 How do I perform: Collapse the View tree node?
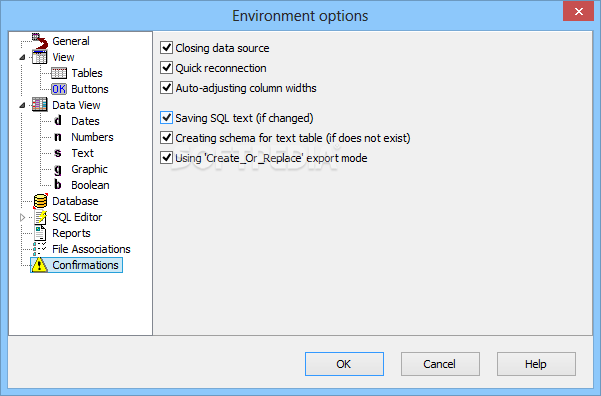pos(23,57)
